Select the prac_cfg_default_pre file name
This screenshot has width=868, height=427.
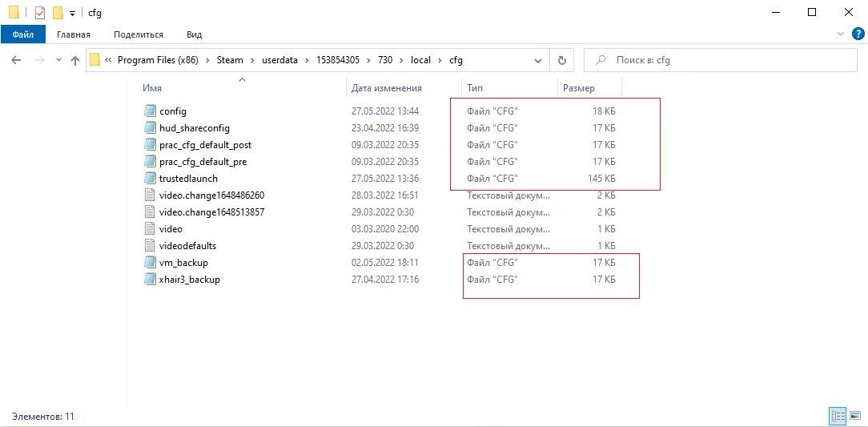pos(203,162)
